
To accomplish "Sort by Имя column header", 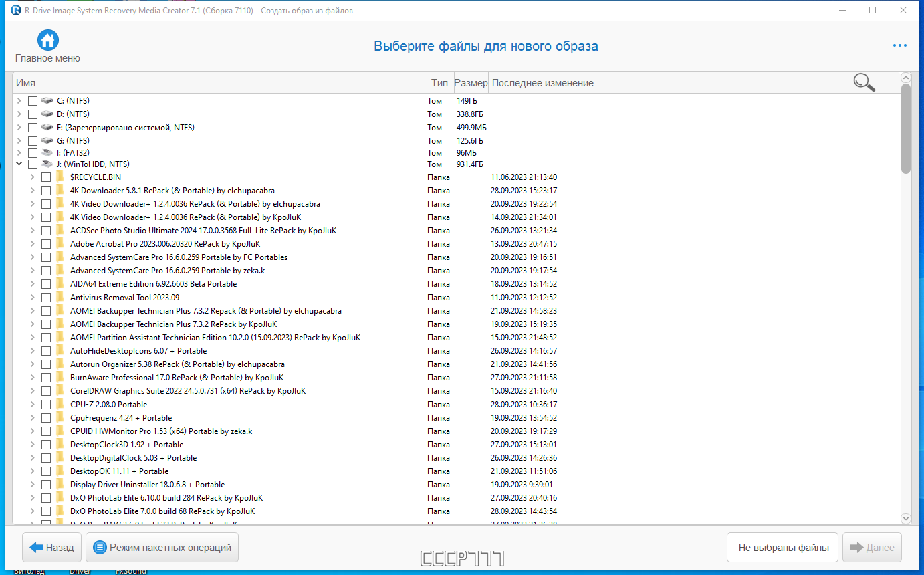I will [x=219, y=83].
